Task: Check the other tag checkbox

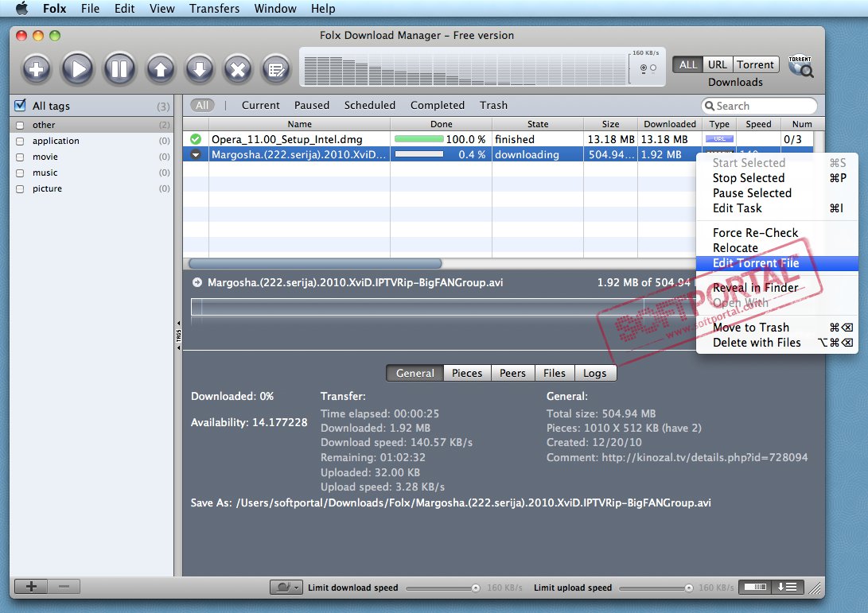Action: pyautogui.click(x=20, y=125)
